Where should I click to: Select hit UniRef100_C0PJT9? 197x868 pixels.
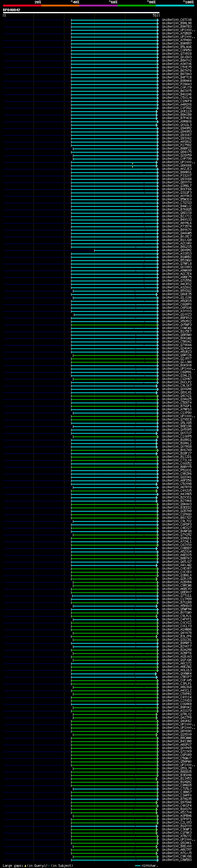click(x=176, y=88)
